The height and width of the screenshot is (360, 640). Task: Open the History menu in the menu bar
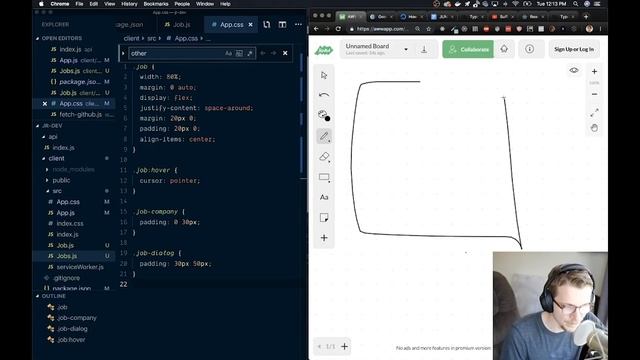pos(129,4)
